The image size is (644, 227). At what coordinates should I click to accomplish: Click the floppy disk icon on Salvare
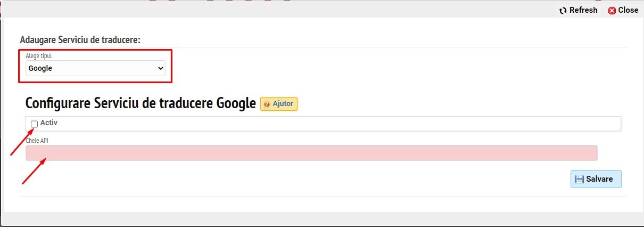580,179
